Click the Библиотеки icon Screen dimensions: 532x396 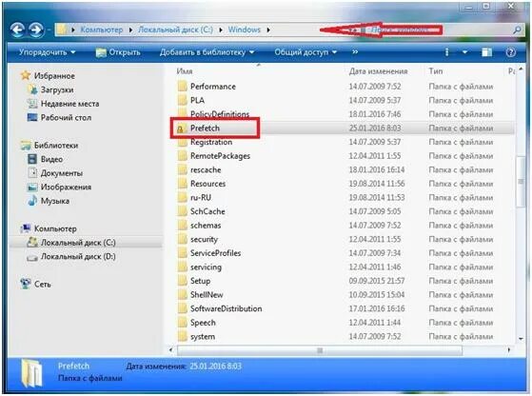pyautogui.click(x=26, y=146)
